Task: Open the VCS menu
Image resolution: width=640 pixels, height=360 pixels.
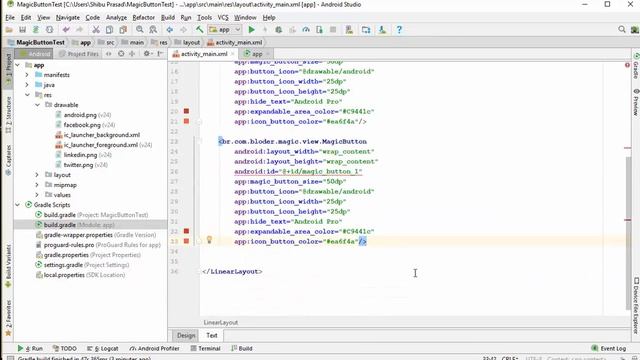Action: (x=223, y=18)
